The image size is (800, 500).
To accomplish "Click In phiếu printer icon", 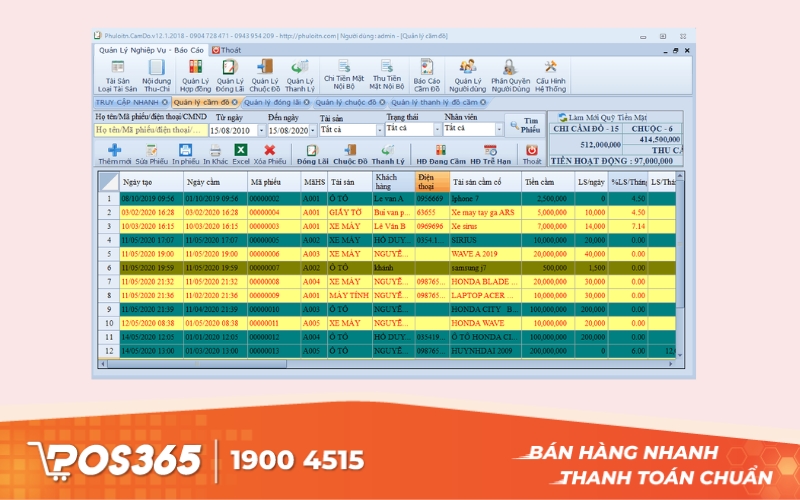I will (185, 154).
